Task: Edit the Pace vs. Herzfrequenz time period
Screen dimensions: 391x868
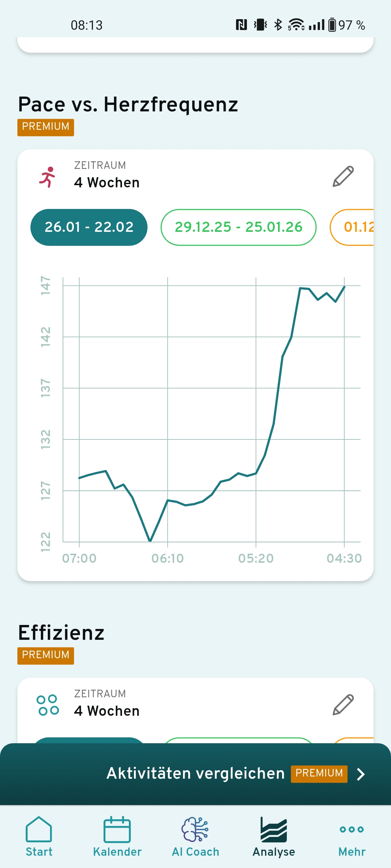Action: [343, 176]
